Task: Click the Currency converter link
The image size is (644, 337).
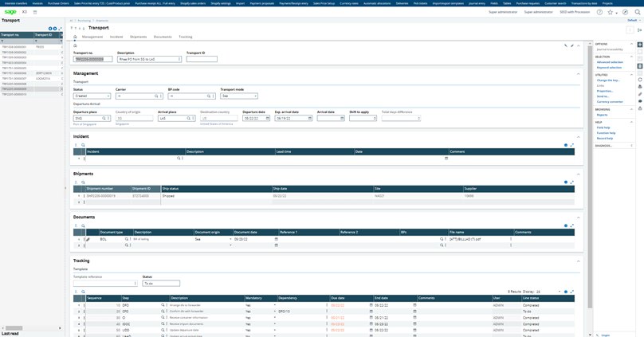Action: click(x=610, y=102)
